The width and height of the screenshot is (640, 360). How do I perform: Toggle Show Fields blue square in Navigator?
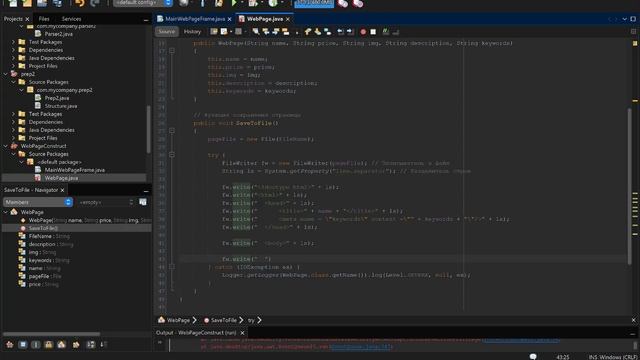[x=23, y=344]
